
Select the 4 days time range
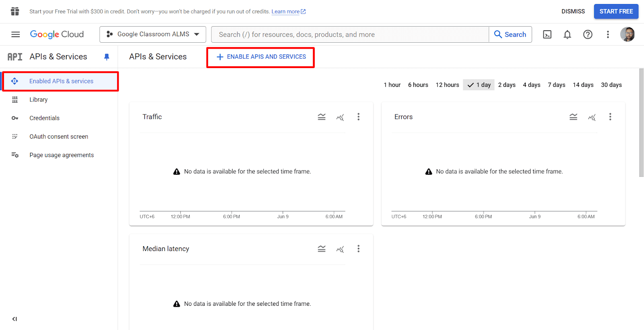(x=532, y=85)
